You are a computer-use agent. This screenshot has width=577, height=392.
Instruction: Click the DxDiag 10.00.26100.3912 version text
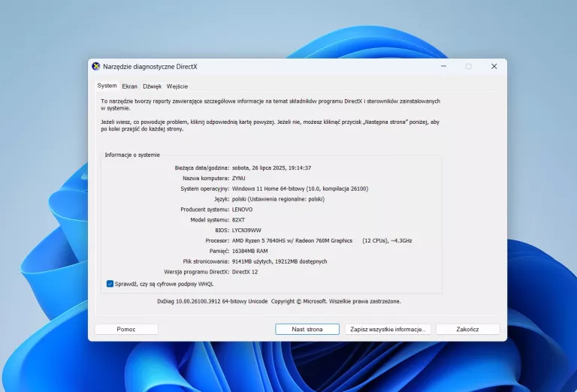(x=279, y=301)
